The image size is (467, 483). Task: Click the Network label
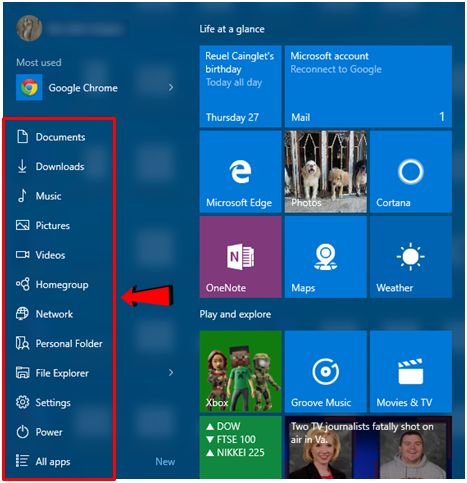pos(54,314)
